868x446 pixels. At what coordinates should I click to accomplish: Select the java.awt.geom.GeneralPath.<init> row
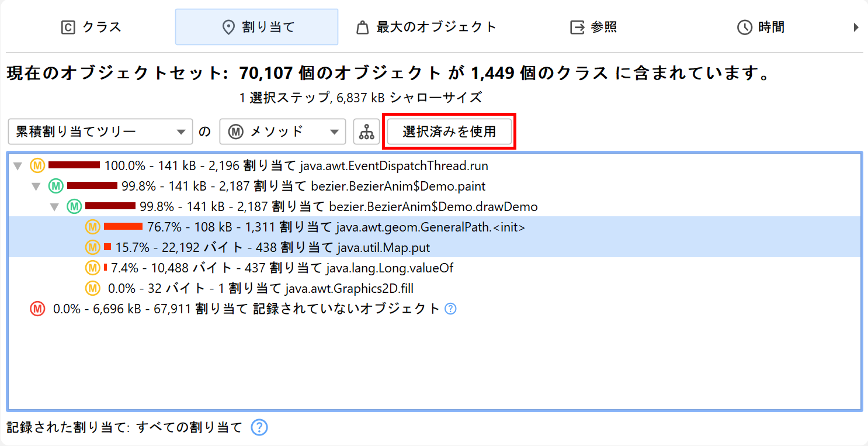click(336, 227)
